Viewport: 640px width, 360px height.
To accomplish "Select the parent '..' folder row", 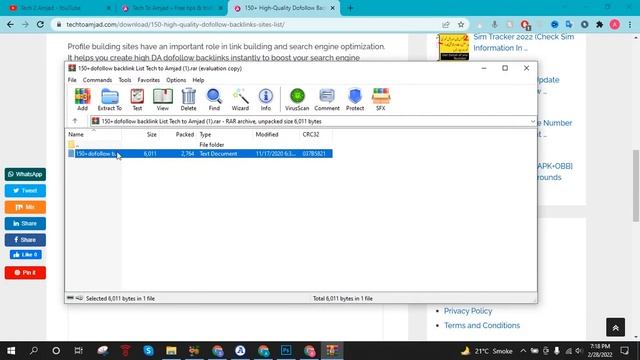I will point(200,144).
